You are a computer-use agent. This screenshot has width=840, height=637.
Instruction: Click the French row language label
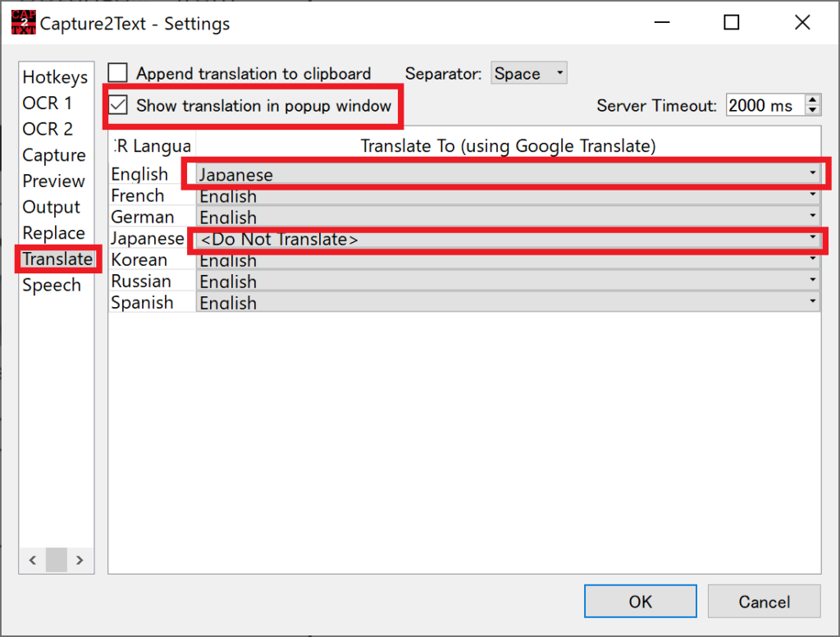pyautogui.click(x=137, y=195)
